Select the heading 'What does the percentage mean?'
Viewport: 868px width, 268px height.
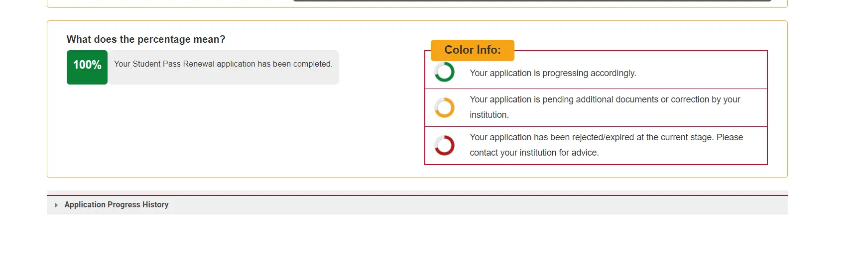(x=146, y=39)
